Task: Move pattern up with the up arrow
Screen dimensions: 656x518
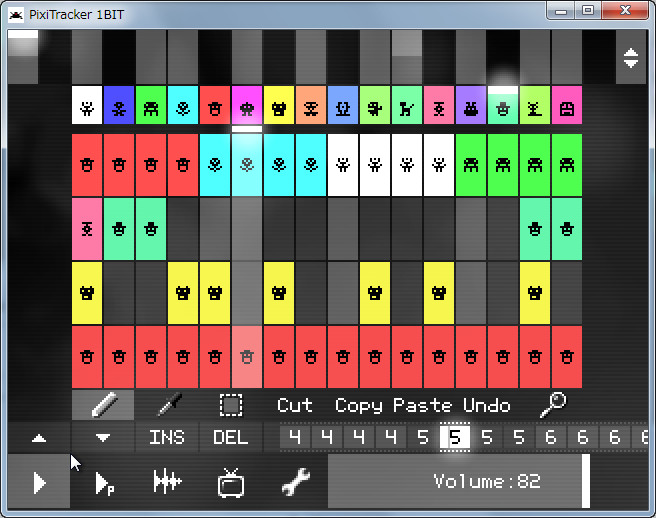Action: pyautogui.click(x=39, y=438)
